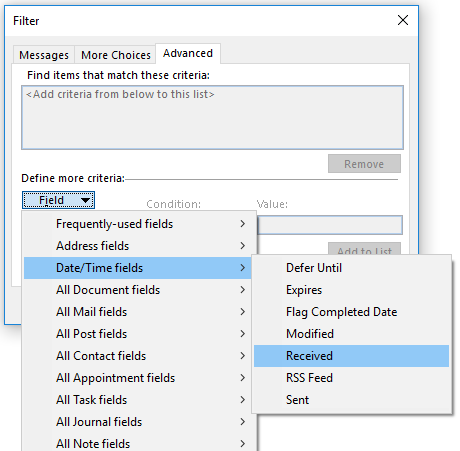Click the criteria list box
Image resolution: width=460 pixels, height=451 pixels.
(212, 117)
